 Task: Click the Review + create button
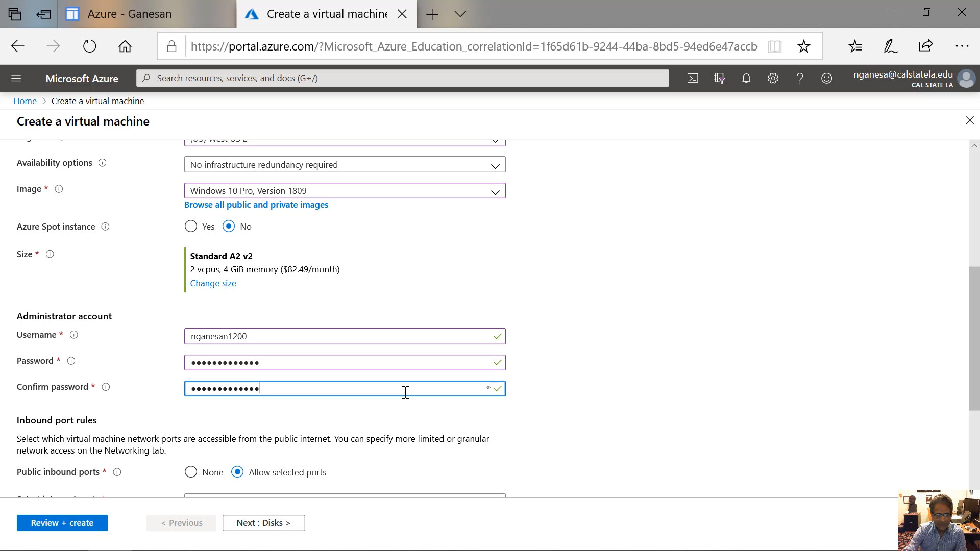[x=62, y=523]
